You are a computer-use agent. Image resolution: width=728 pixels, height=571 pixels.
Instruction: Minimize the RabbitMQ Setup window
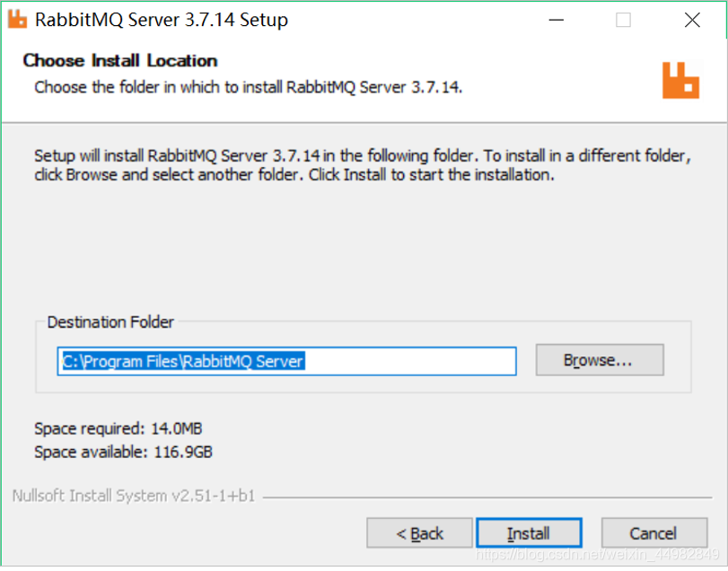[x=556, y=19]
